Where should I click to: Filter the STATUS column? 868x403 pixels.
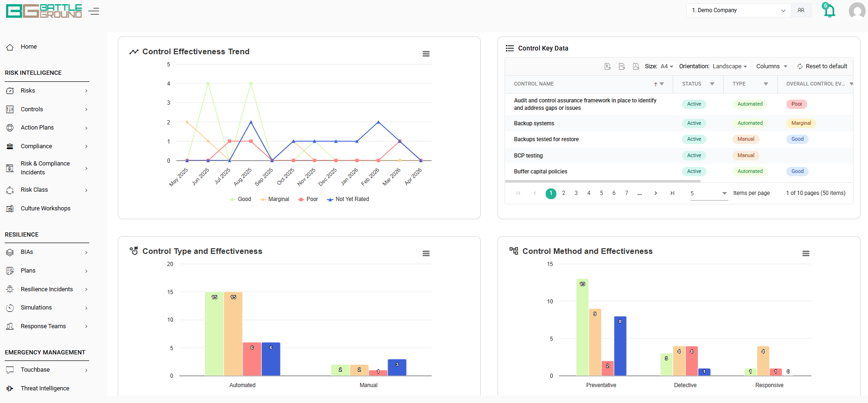pyautogui.click(x=712, y=84)
